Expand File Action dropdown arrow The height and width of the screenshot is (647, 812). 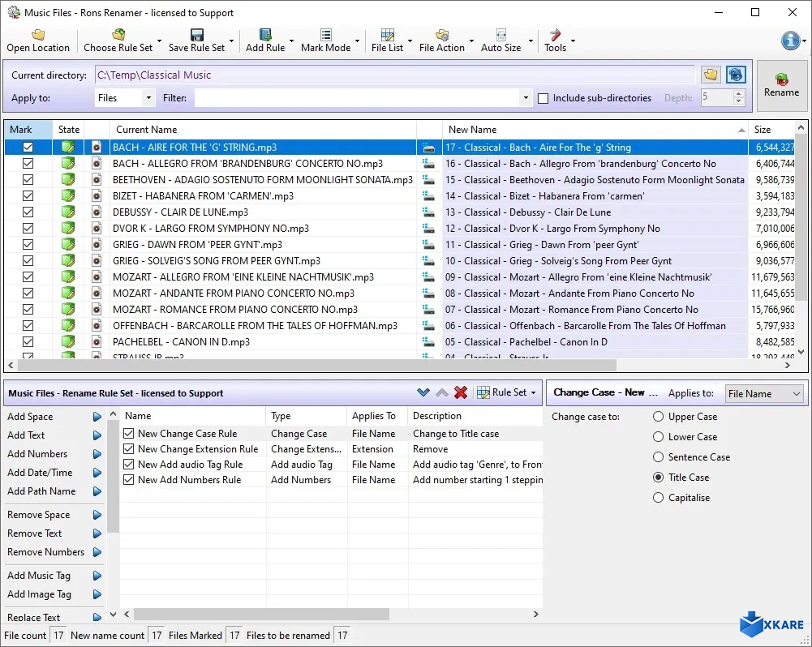tap(471, 41)
